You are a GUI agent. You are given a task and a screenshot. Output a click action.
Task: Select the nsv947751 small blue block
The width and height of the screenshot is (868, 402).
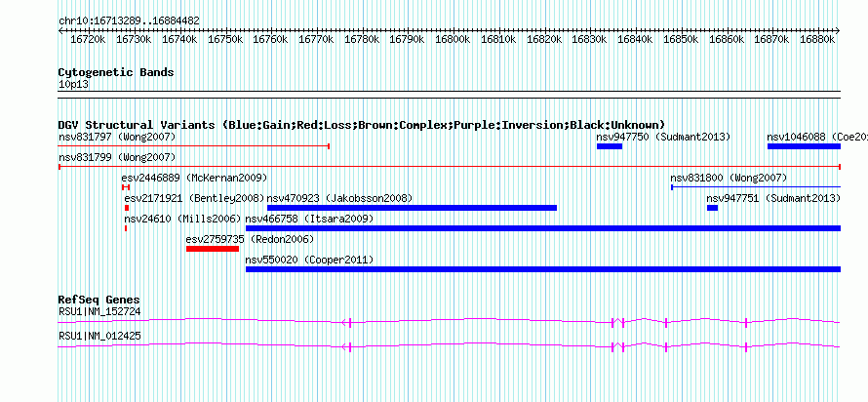pos(713,208)
